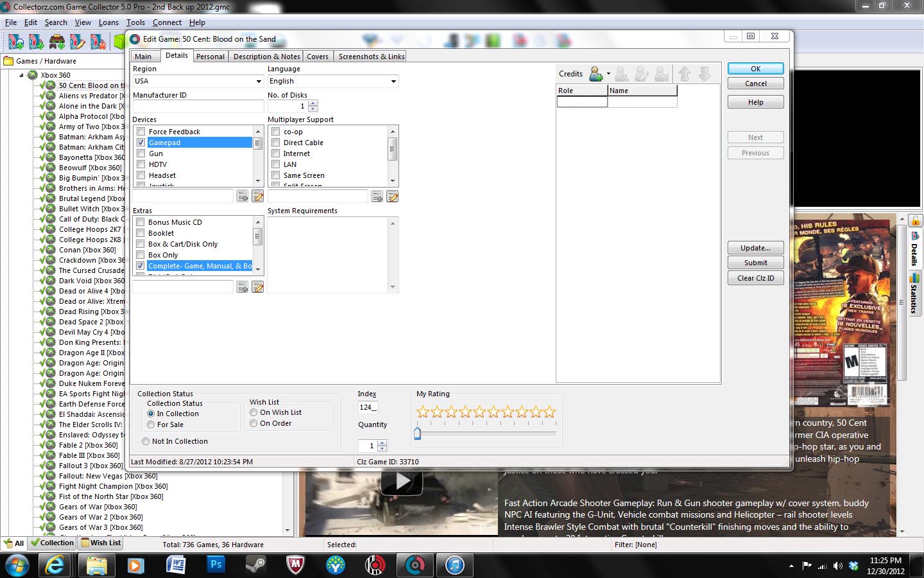Open Steam from the taskbar
924x578 pixels.
click(256, 565)
